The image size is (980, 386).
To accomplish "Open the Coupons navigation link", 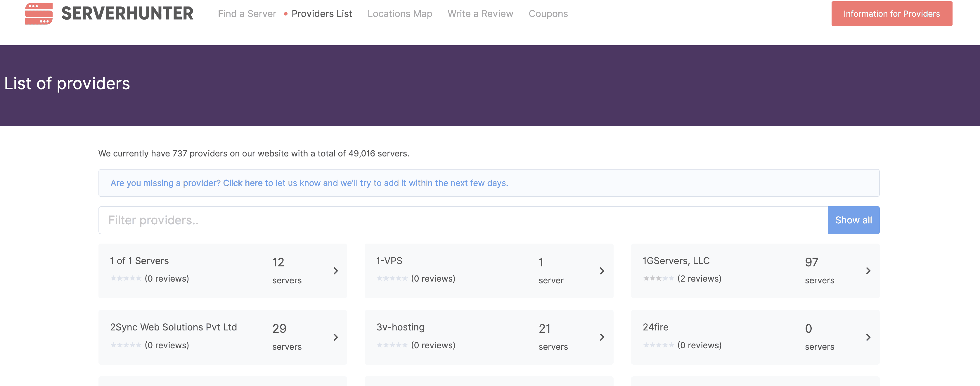I will [x=548, y=14].
